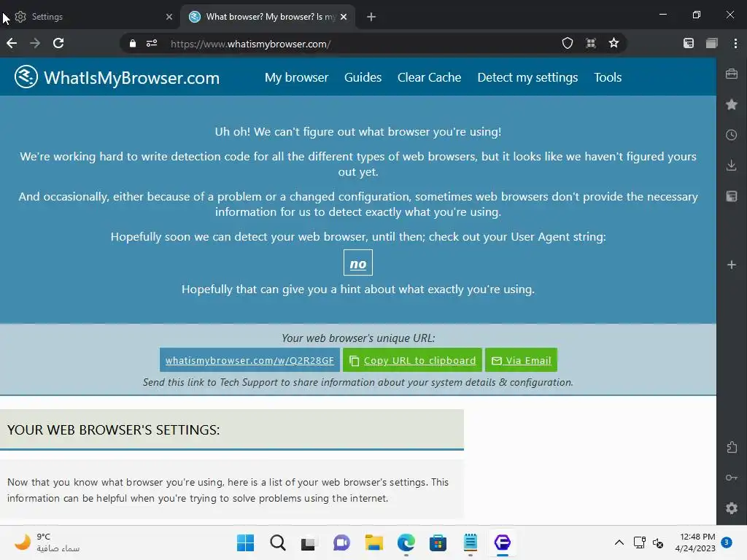747x560 pixels.
Task: Open the Tools navigation link
Action: coord(608,77)
